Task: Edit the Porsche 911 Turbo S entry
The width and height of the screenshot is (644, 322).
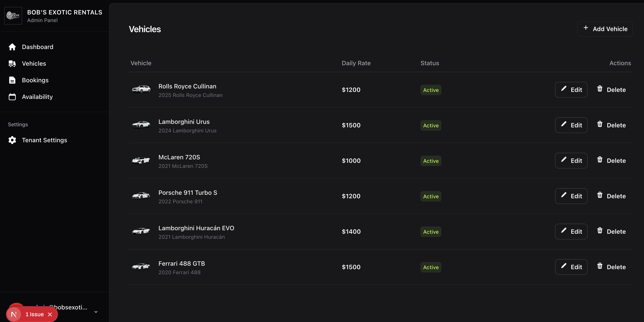Action: point(571,196)
